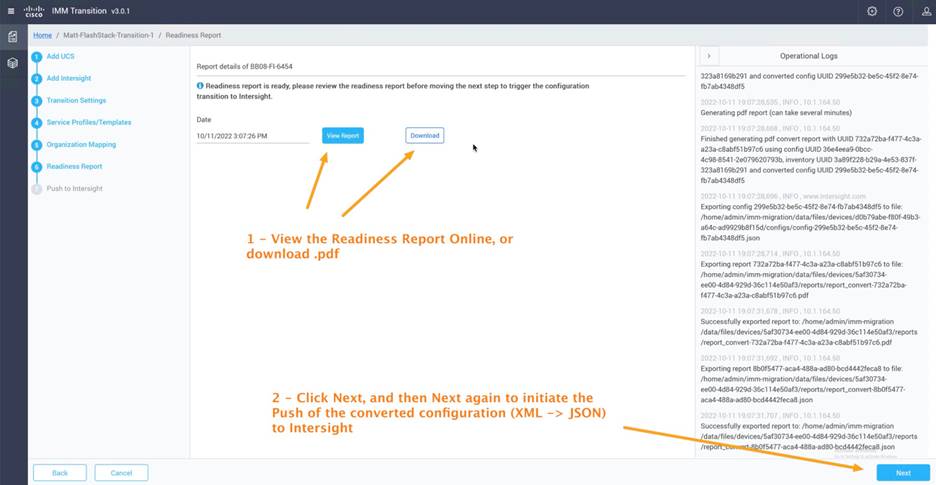Viewport: 936px width, 485px height.
Task: Click the Readiness Report breadcrumb text
Action: (193, 35)
